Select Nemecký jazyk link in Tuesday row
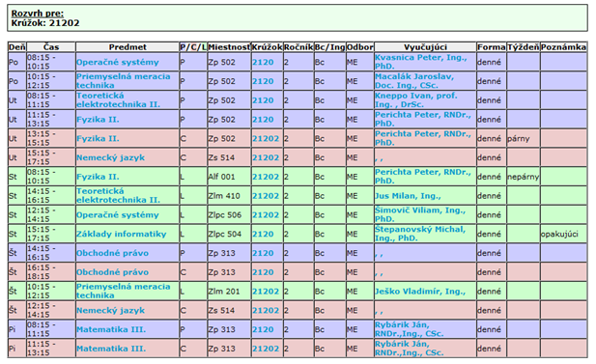 (x=111, y=157)
